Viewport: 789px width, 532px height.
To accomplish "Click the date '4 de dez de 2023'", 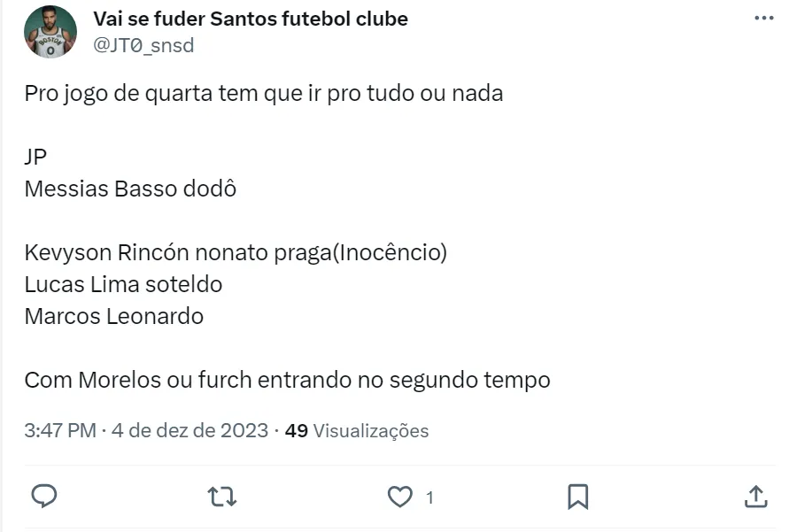I will (190, 431).
